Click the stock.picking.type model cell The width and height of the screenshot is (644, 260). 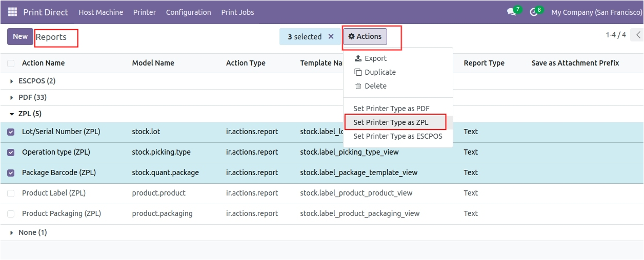[162, 152]
